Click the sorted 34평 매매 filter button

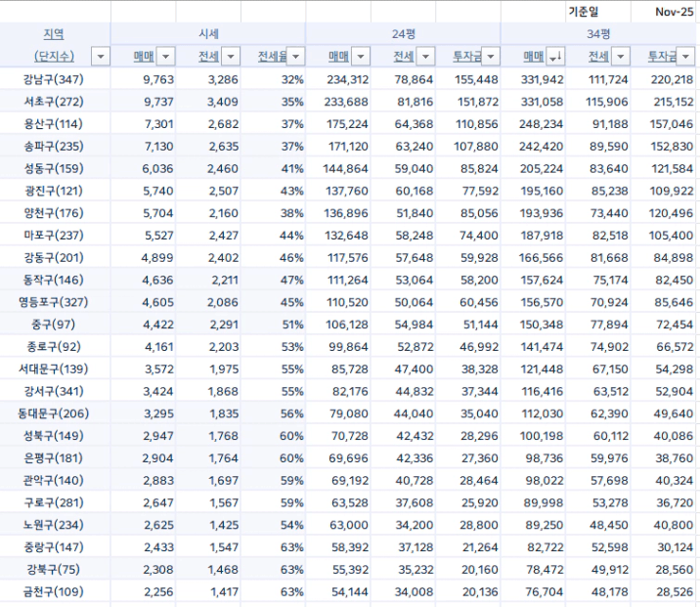(554, 57)
